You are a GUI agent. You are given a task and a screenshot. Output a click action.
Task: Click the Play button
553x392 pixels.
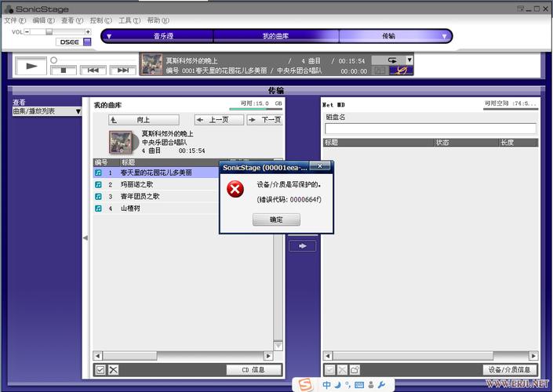click(x=31, y=66)
